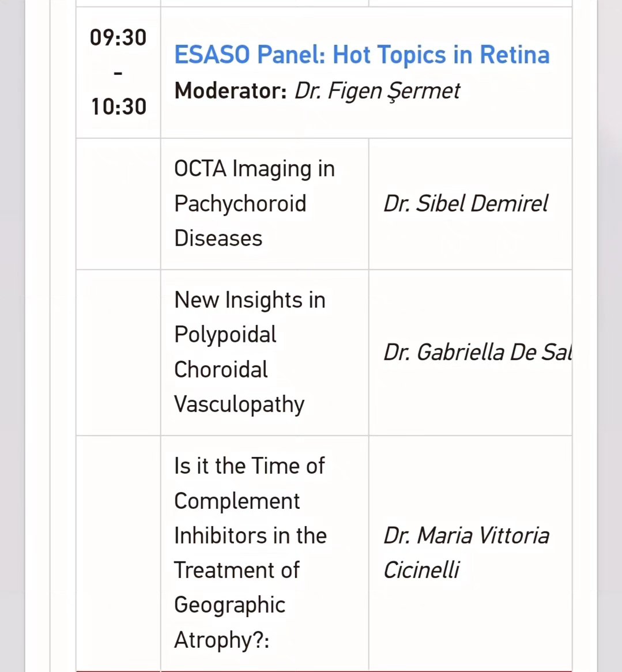
Task: Click the word Polypoidal
Action: pyautogui.click(x=225, y=335)
